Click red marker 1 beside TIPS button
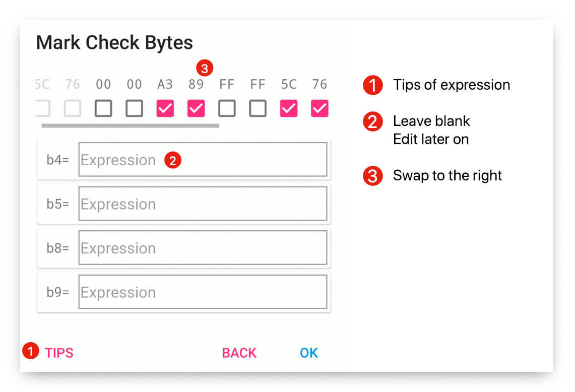Viewport: 575px width, 392px height. pos(31,352)
